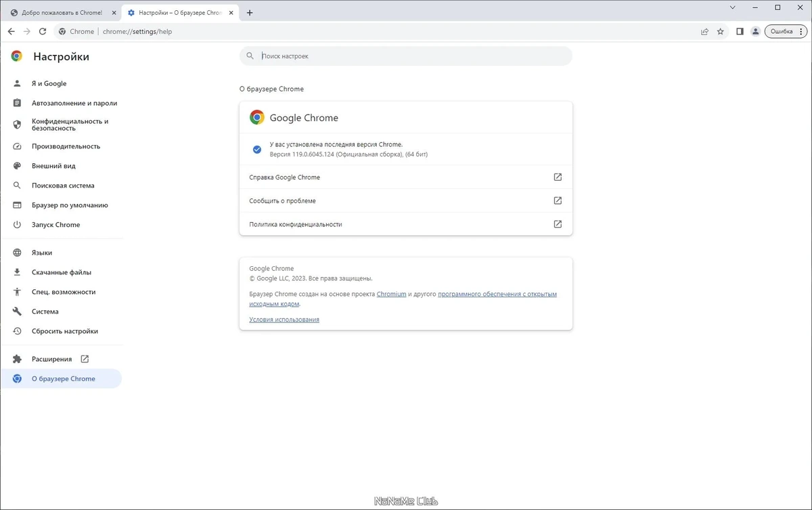Image resolution: width=812 pixels, height=510 pixels.
Task: Open Условия использования link
Action: (x=284, y=319)
